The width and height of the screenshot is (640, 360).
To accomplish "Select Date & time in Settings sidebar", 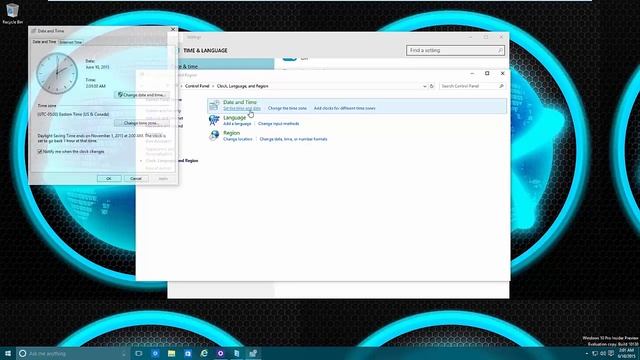I will [221, 66].
